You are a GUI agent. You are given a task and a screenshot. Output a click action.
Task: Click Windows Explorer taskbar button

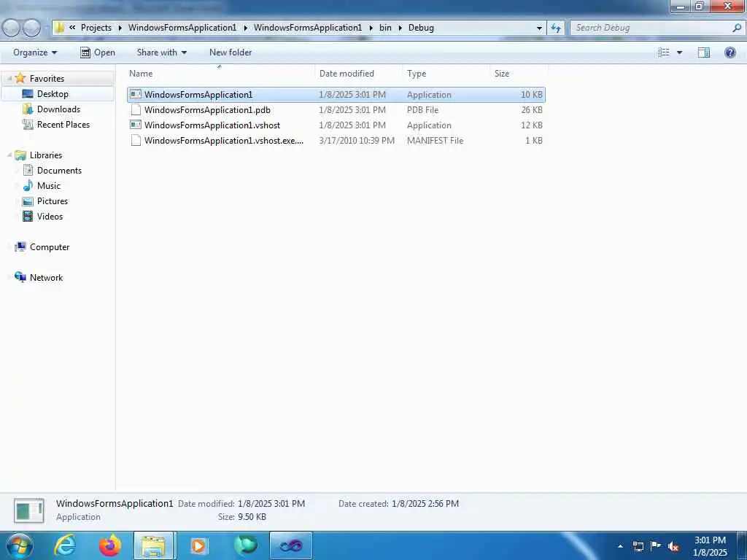coord(155,545)
